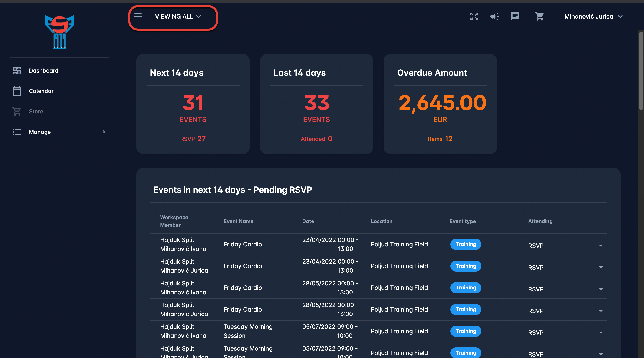
Task: Open RSVP dropdown for 28/05 Jurica event
Action: (x=601, y=311)
